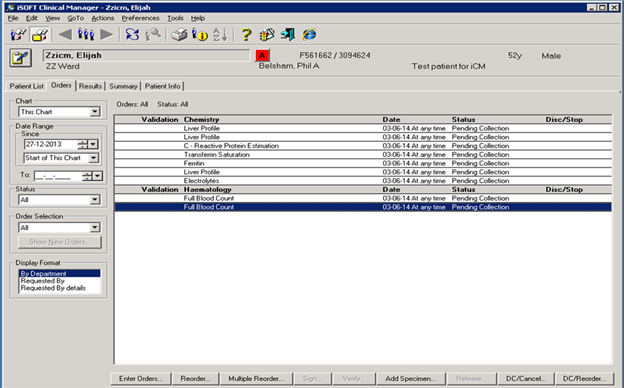624x388 pixels.
Task: Switch to the Results tab
Action: pos(90,86)
